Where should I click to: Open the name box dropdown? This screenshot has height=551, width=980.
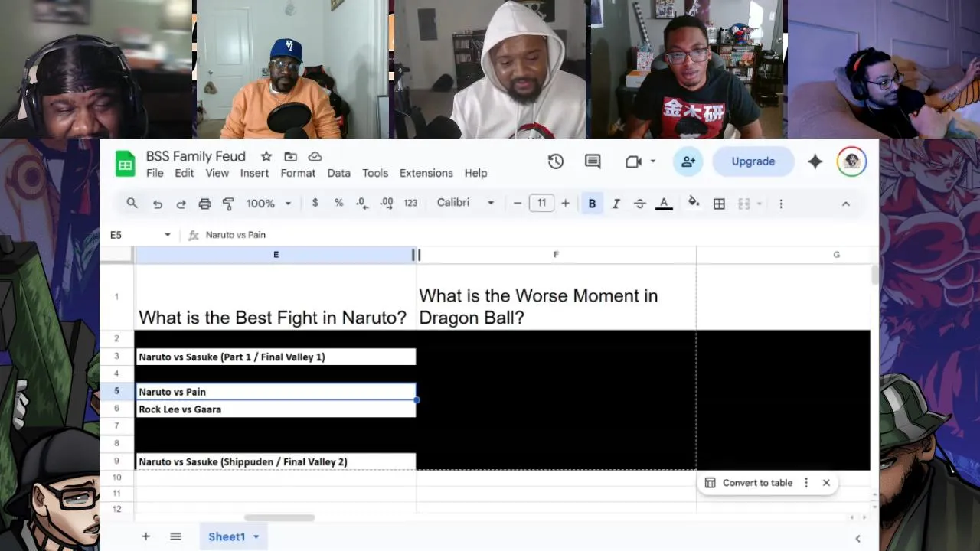[168, 235]
